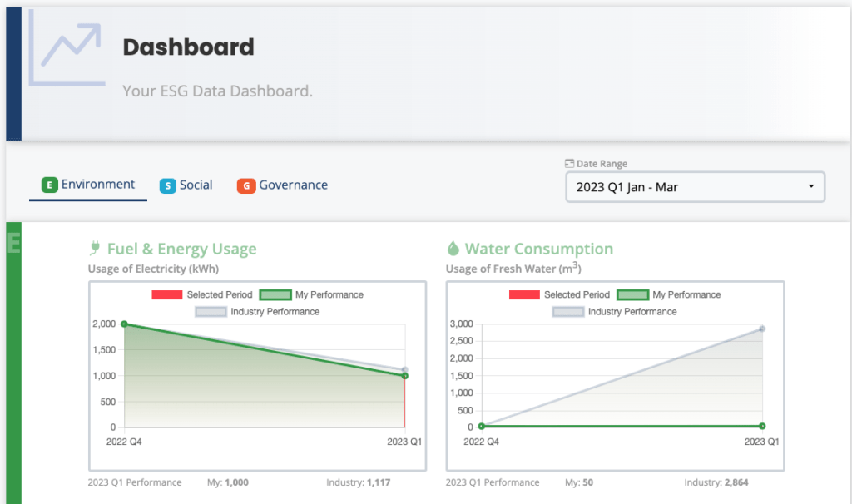Toggle Industry Performance legend in water chart

tap(615, 312)
